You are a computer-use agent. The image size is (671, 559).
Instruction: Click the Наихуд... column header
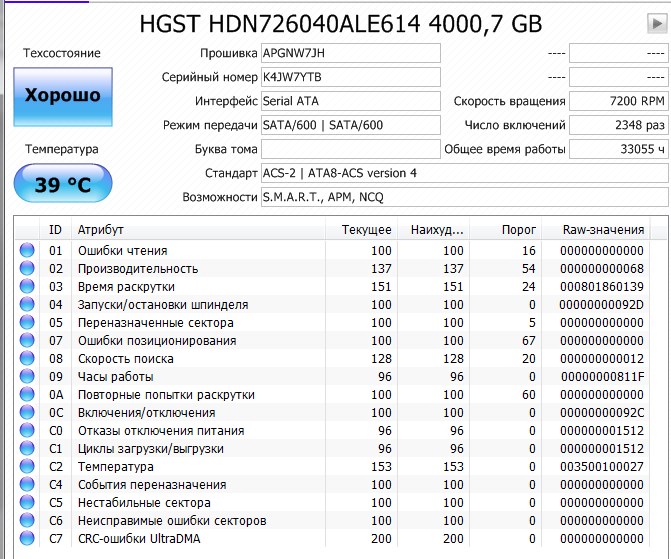433,230
